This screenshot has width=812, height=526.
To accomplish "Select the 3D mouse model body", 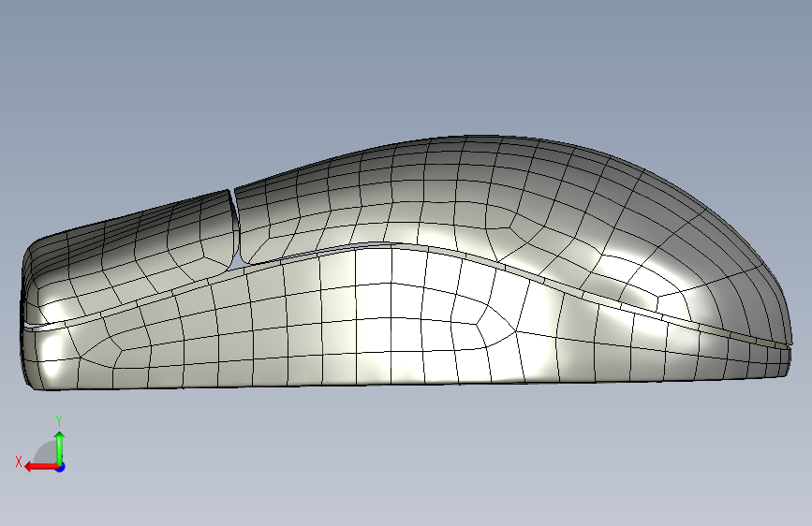I will pyautogui.click(x=406, y=263).
